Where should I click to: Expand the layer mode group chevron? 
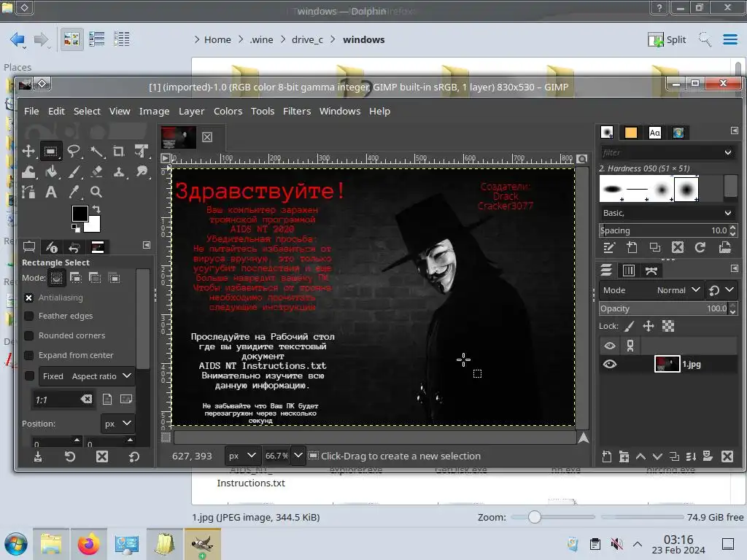[x=729, y=289]
